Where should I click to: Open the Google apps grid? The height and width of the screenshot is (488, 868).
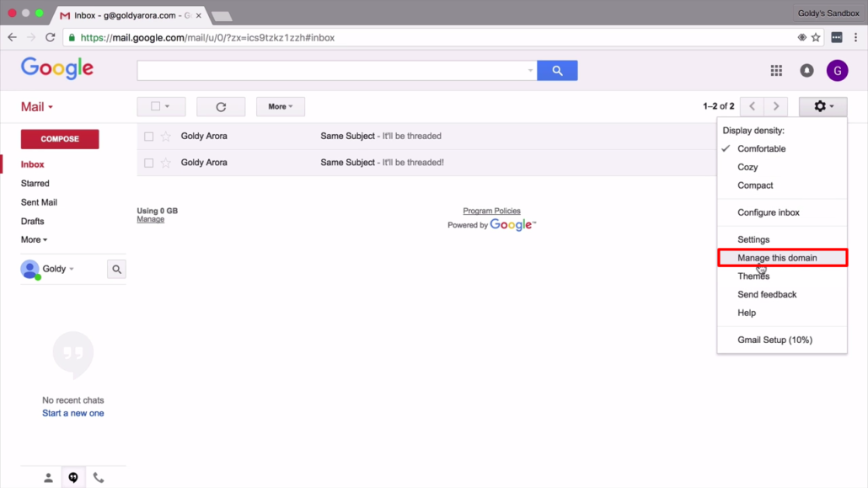[776, 70]
